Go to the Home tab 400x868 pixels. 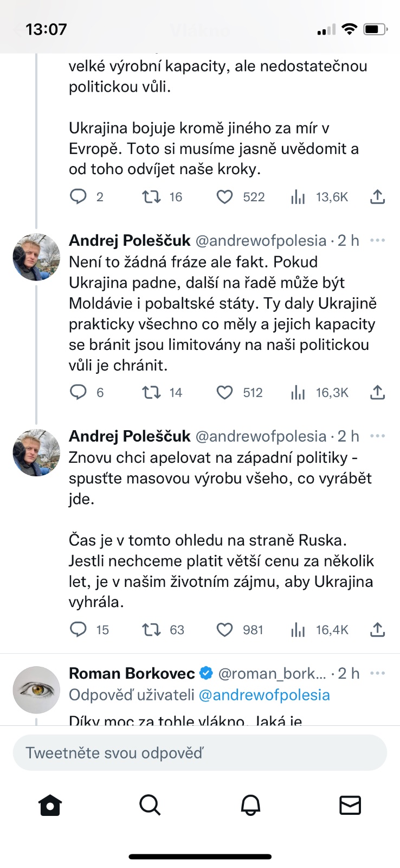[x=50, y=805]
